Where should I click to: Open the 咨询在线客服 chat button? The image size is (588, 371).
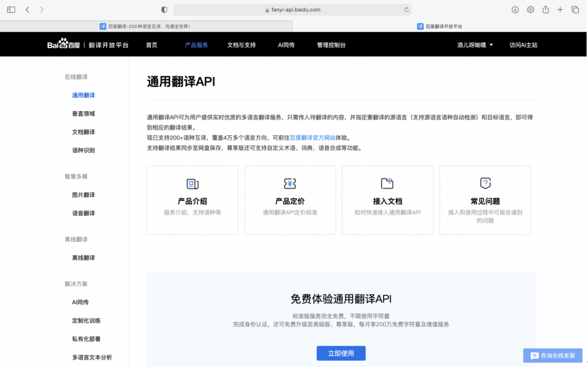(553, 355)
